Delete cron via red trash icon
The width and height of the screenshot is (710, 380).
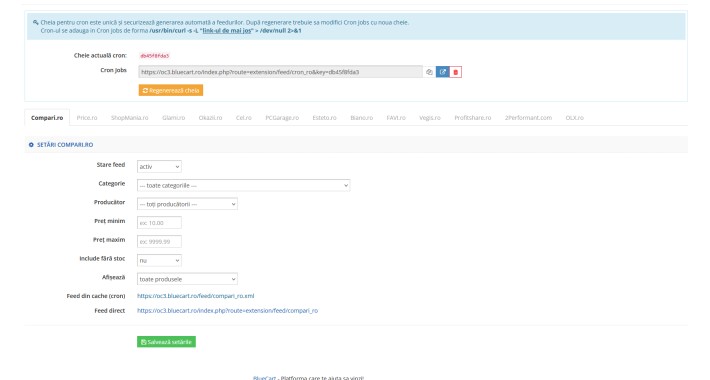pos(456,72)
